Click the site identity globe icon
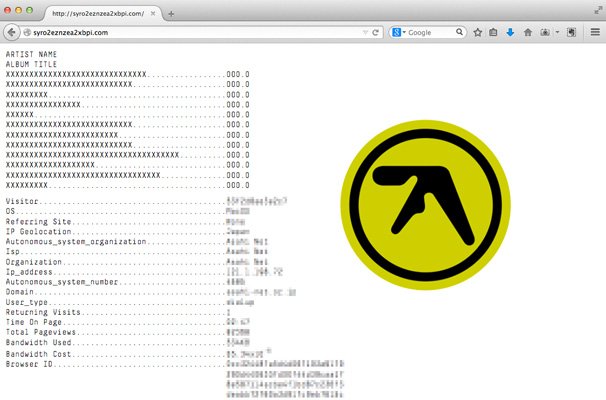 coord(25,32)
